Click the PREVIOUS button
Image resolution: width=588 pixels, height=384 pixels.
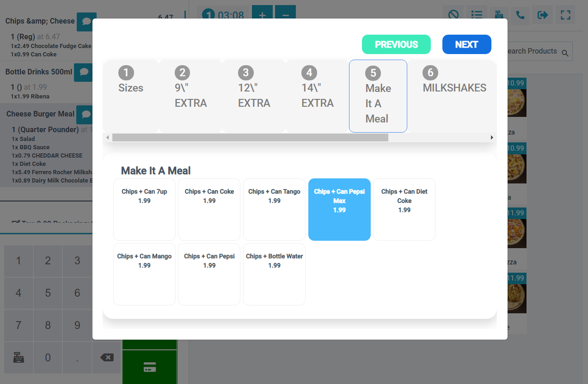click(396, 44)
